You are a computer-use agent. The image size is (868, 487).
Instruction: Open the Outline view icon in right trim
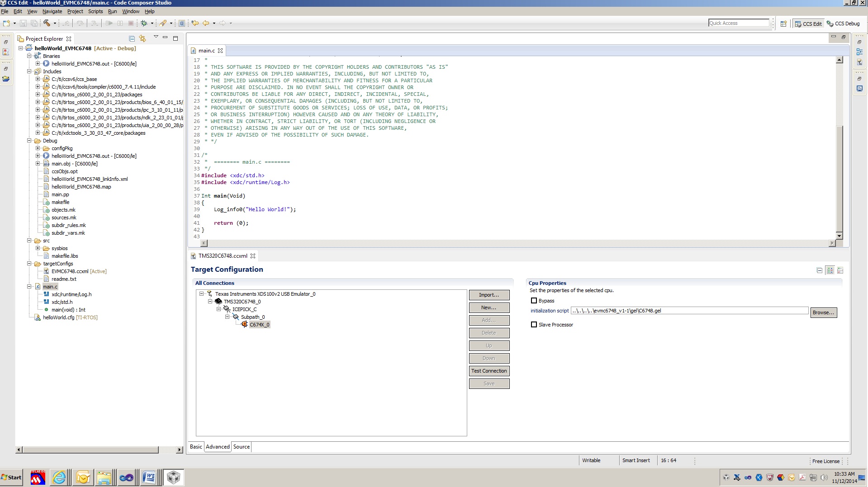859,52
